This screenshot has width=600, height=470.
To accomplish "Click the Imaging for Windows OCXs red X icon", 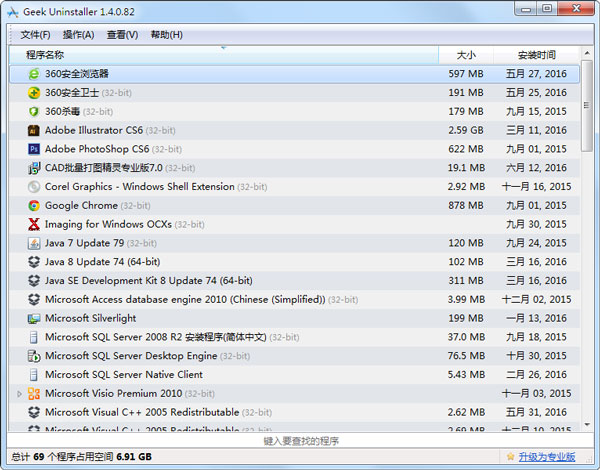I will tap(34, 224).
